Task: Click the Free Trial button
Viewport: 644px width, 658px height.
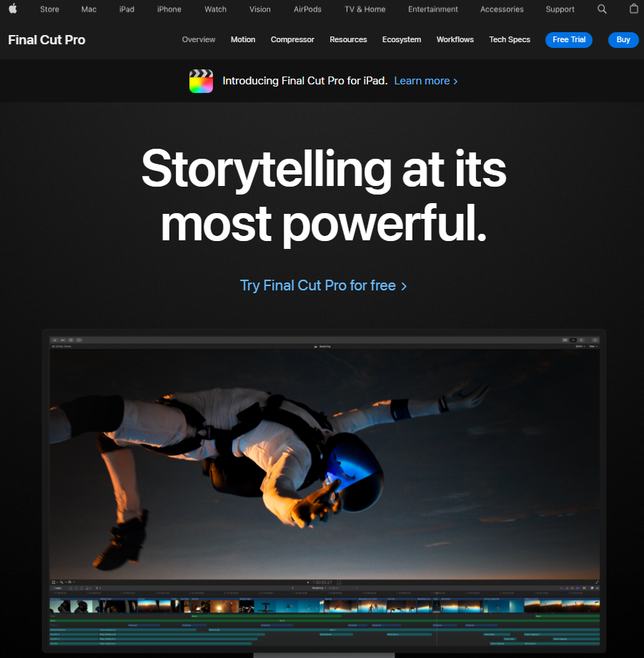Action: (x=569, y=40)
